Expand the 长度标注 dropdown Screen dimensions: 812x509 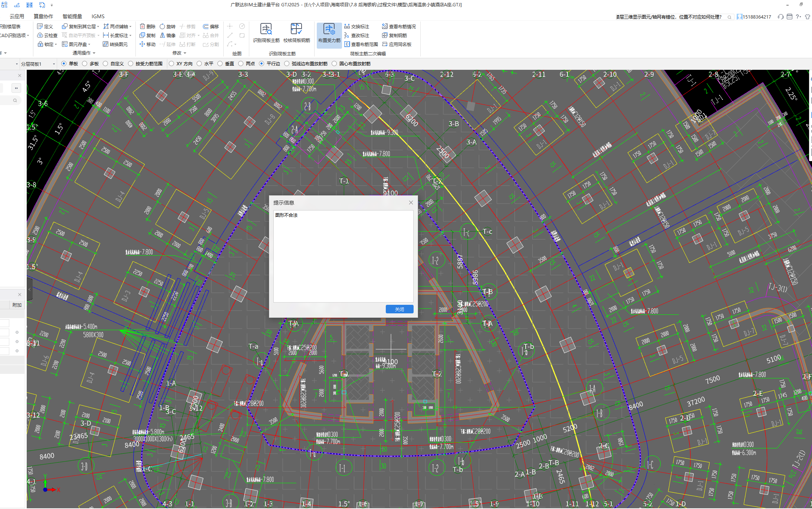pos(131,36)
